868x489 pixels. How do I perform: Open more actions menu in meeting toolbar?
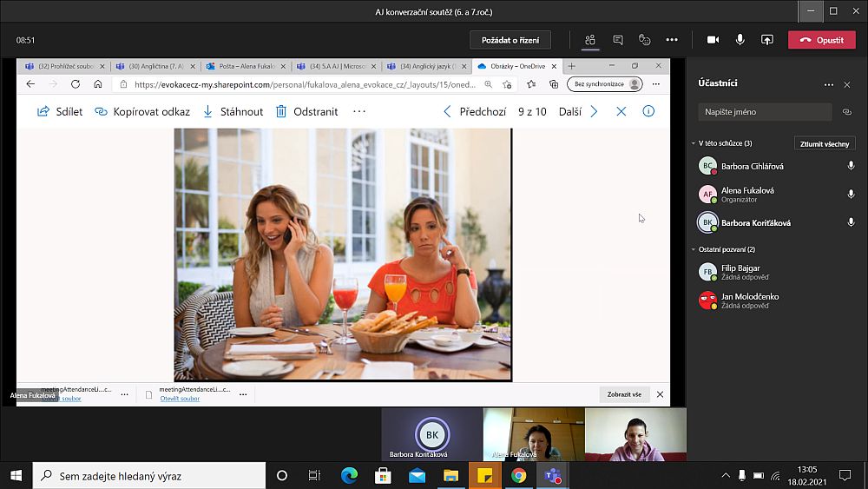pos(671,40)
